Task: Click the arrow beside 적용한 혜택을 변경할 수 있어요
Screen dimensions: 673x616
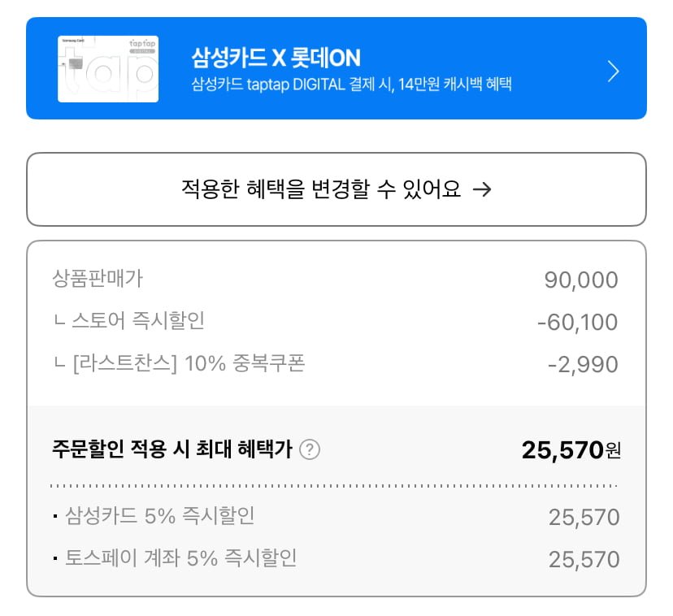Action: click(482, 190)
